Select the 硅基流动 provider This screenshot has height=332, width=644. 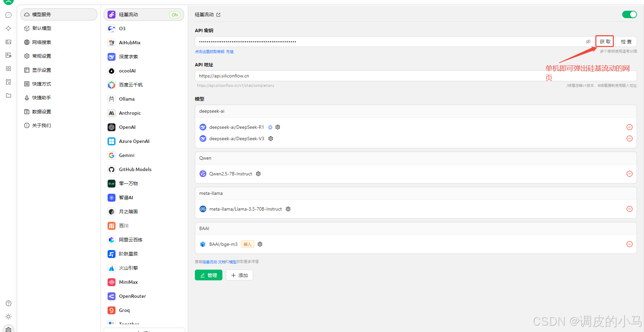(144, 14)
